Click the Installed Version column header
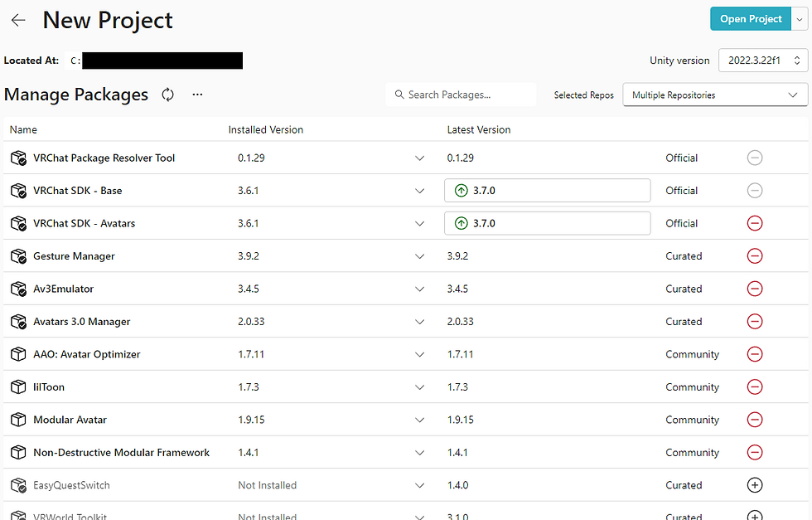The height and width of the screenshot is (520, 812). 266,129
